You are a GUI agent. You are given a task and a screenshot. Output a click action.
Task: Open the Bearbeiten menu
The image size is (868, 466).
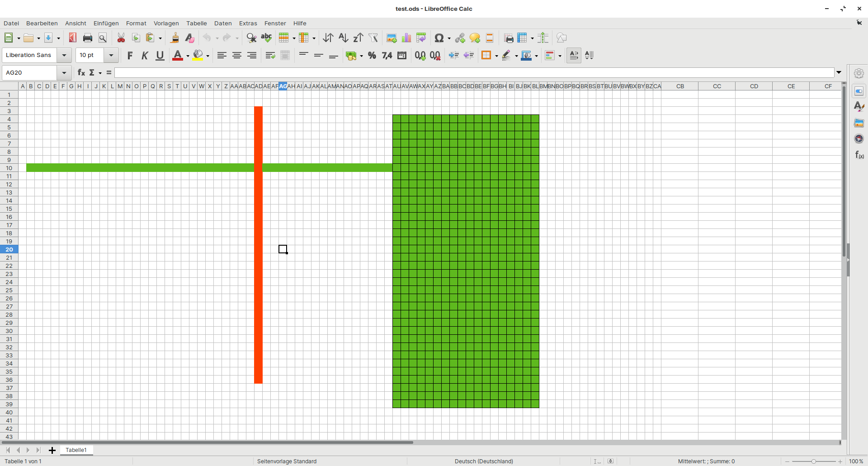point(42,23)
